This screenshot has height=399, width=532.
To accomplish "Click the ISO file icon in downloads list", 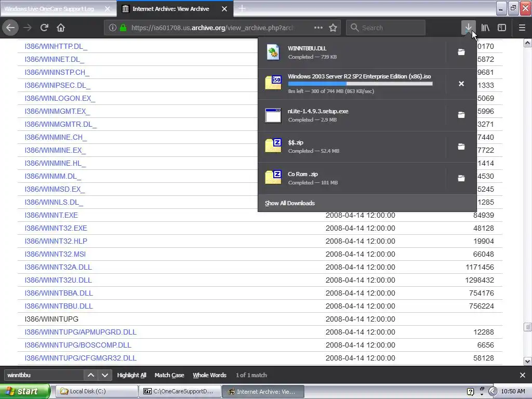I will pyautogui.click(x=273, y=83).
